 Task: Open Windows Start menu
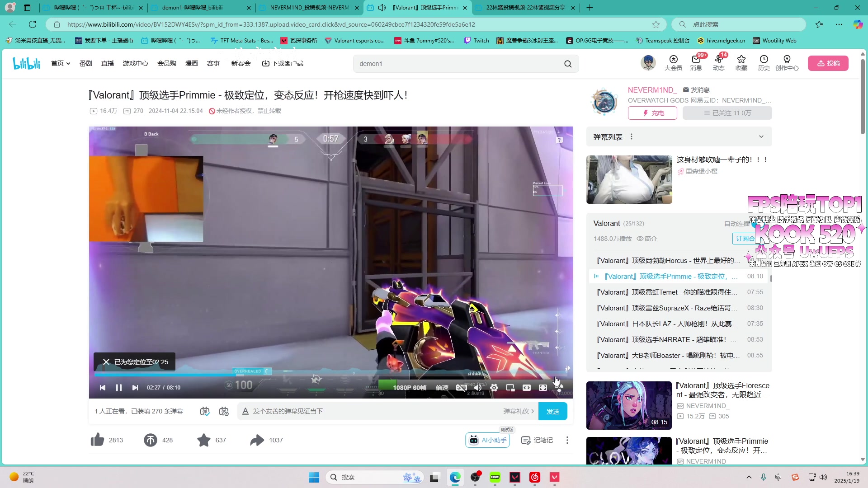pos(314,477)
